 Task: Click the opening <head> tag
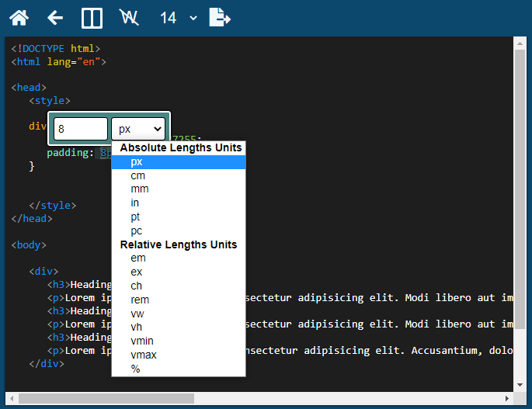pos(29,88)
